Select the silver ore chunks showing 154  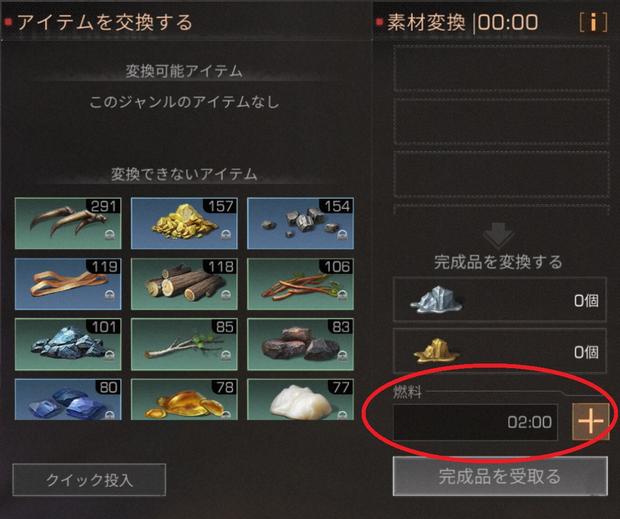point(301,223)
